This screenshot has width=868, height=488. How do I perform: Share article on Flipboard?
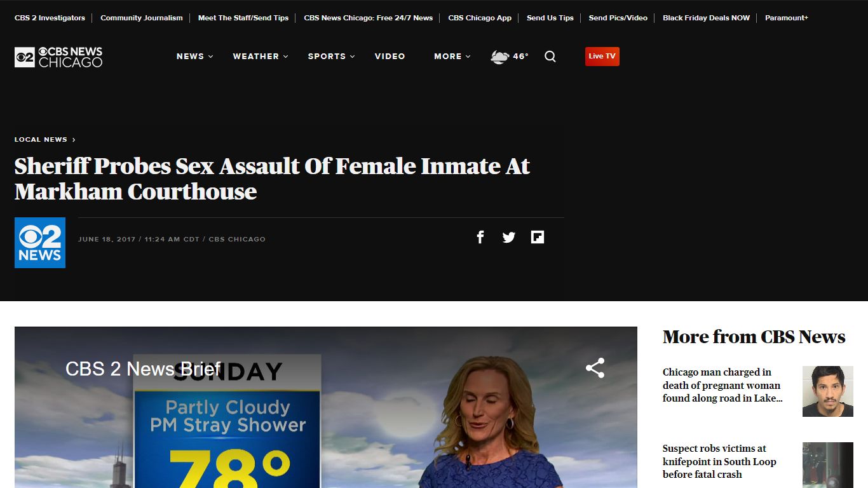point(538,237)
